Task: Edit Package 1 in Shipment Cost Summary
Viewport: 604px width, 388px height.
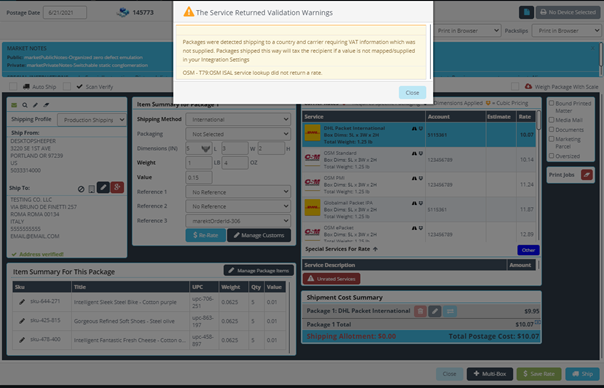Action: pos(435,311)
